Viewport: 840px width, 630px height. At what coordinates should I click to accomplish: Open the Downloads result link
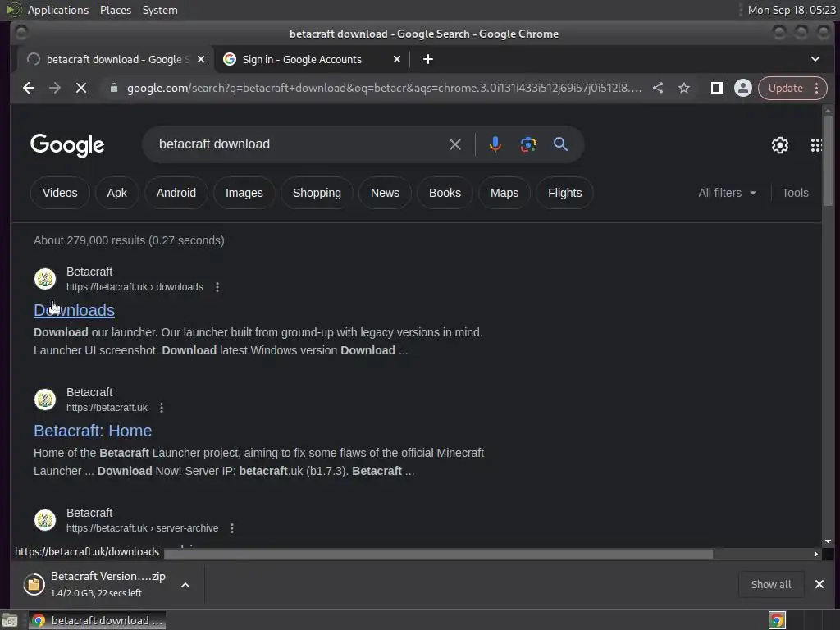(74, 310)
